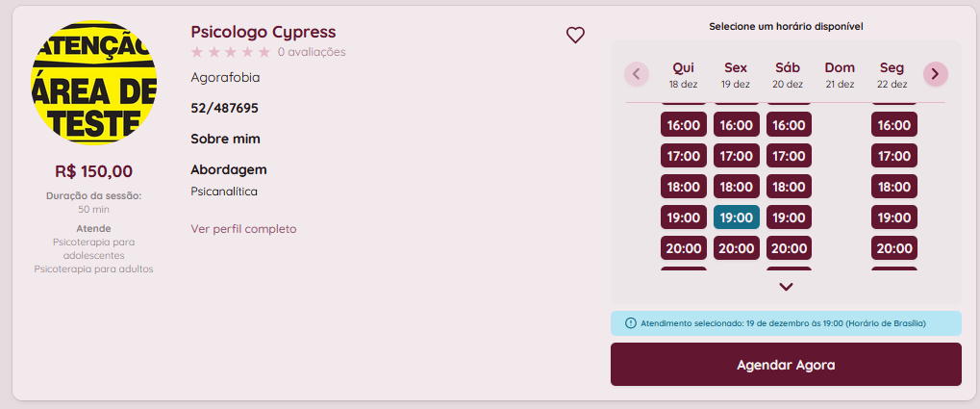Select the Seg 22 dez column header
This screenshot has height=409, width=980.
pos(892,74)
